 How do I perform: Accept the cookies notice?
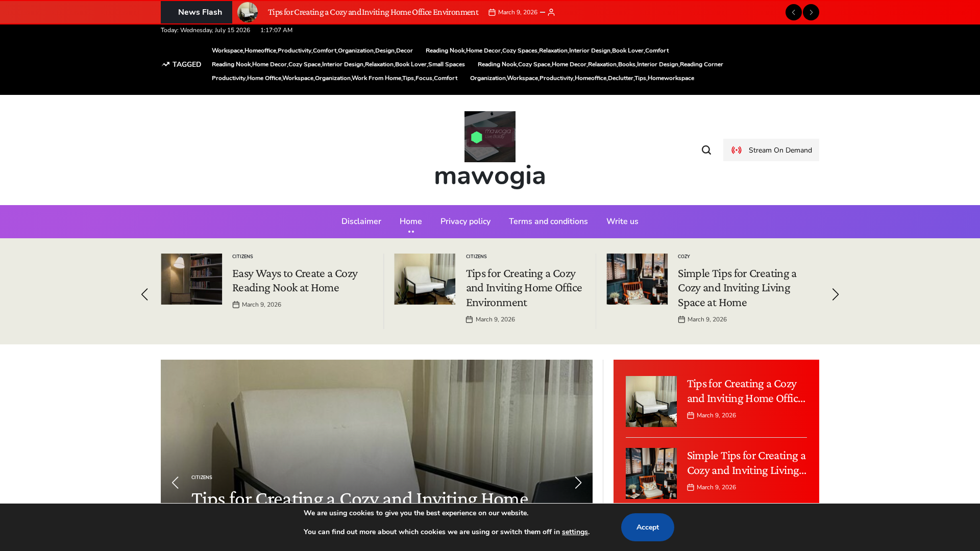click(x=647, y=527)
